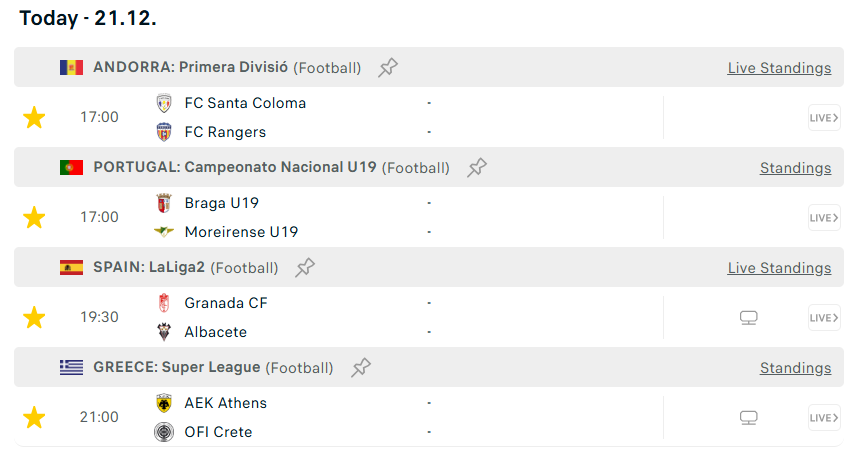Toggle favorite star for Braga U19 match
This screenshot has width=852, height=456.
click(34, 218)
